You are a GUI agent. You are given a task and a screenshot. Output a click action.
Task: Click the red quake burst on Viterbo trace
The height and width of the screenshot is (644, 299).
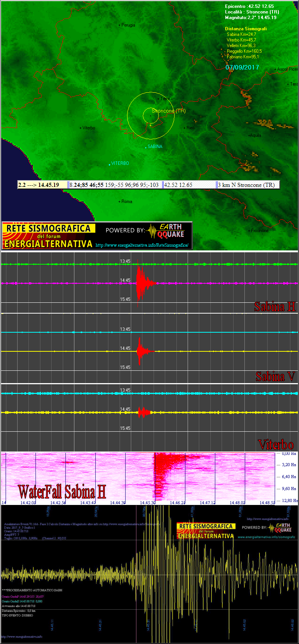click(144, 412)
